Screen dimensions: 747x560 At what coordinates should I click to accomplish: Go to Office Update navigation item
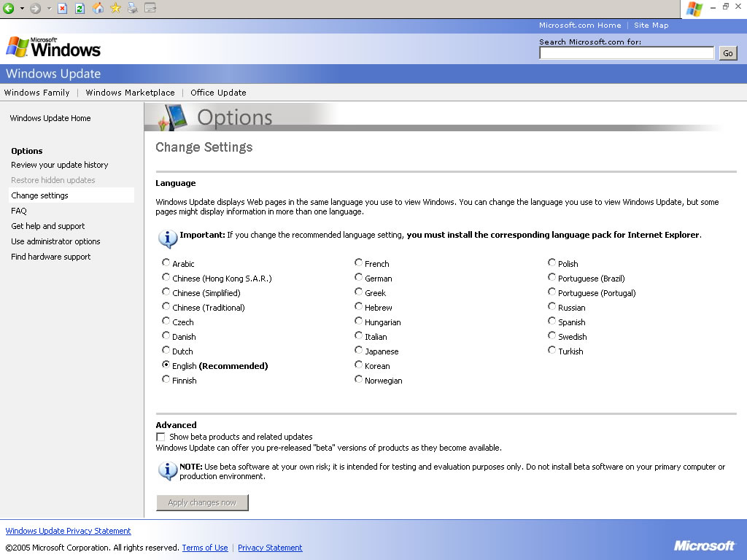point(218,93)
